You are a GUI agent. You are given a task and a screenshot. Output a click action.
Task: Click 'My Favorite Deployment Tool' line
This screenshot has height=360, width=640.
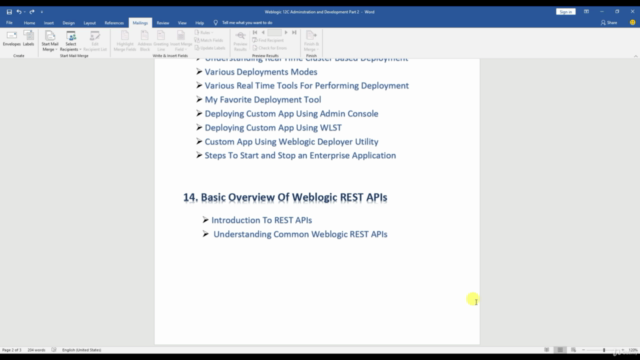(x=263, y=100)
